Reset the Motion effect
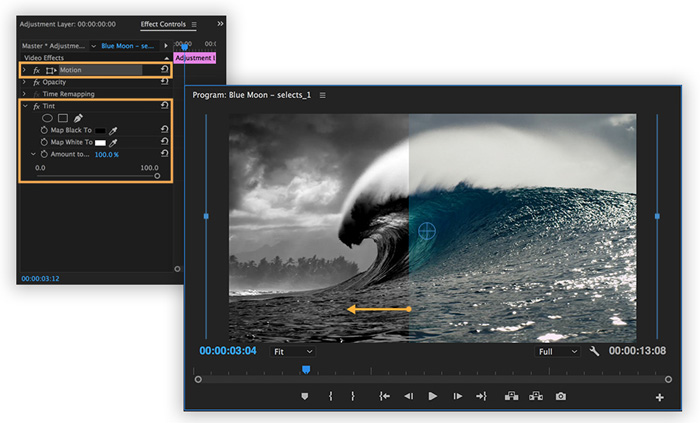 pos(164,69)
